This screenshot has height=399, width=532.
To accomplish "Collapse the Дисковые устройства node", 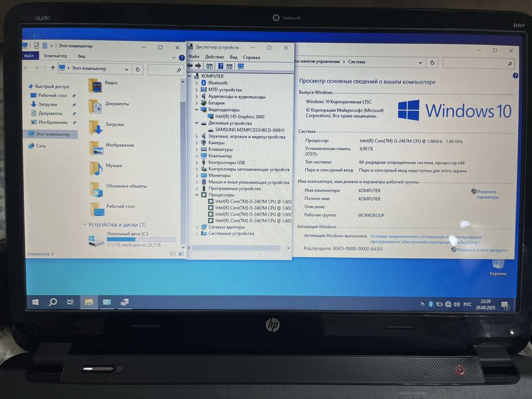I will tap(197, 123).
